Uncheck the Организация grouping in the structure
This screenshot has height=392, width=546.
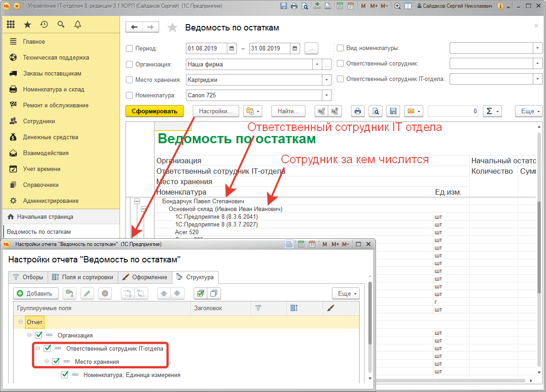click(x=39, y=335)
